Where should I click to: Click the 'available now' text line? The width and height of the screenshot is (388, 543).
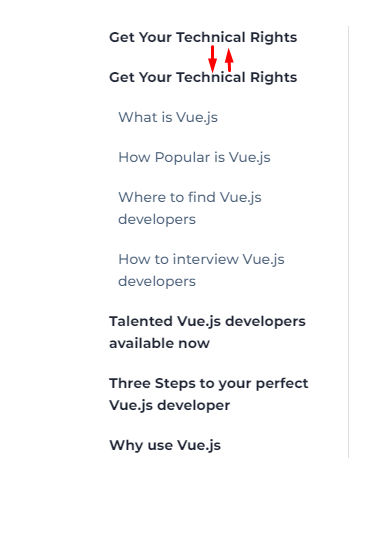[x=159, y=343]
